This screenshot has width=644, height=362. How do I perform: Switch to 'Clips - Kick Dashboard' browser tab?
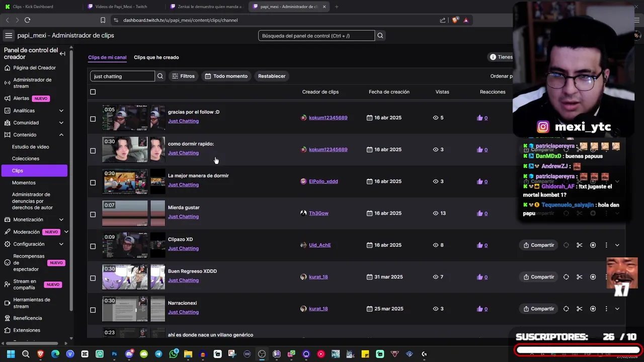(x=40, y=7)
